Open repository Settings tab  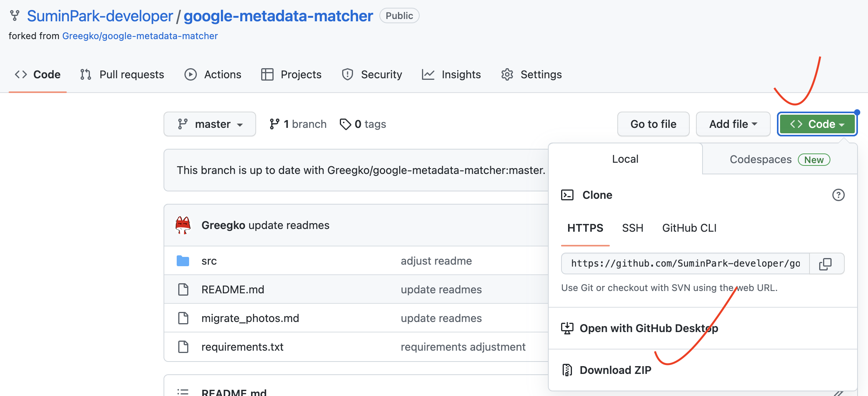click(531, 74)
